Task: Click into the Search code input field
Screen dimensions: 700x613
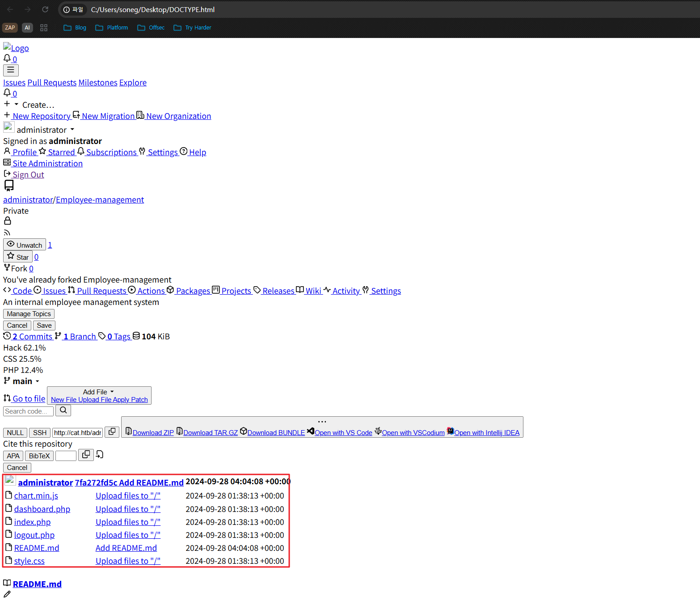Action: (x=28, y=411)
